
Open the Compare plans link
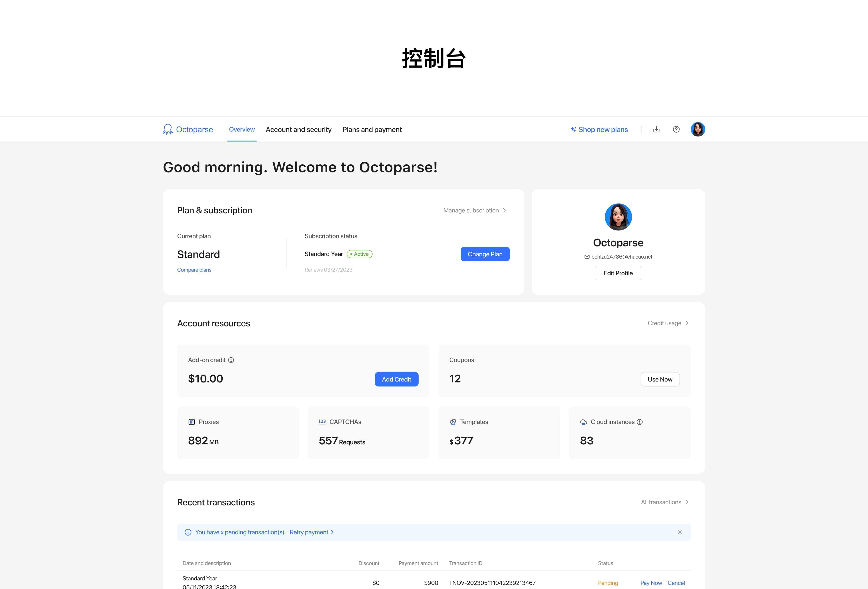point(194,270)
